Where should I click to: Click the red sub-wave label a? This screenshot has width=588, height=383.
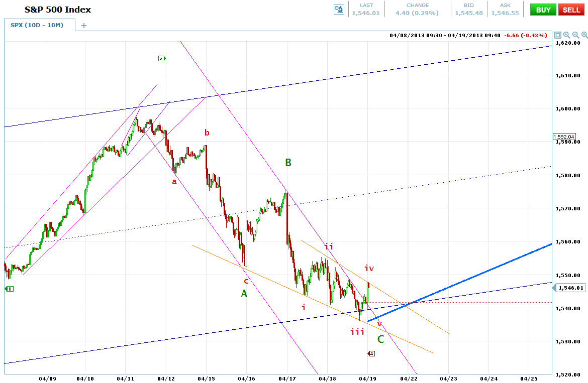click(x=174, y=182)
